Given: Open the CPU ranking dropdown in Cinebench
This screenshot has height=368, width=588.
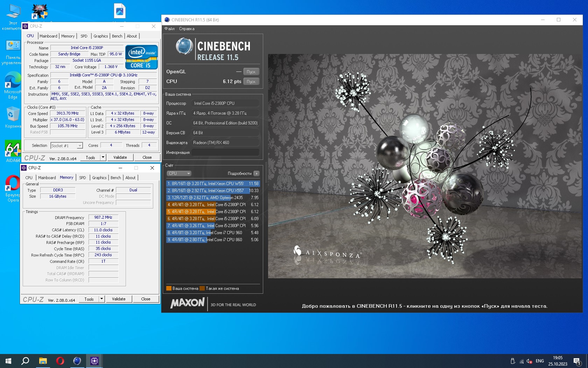Looking at the screenshot, I should (179, 173).
